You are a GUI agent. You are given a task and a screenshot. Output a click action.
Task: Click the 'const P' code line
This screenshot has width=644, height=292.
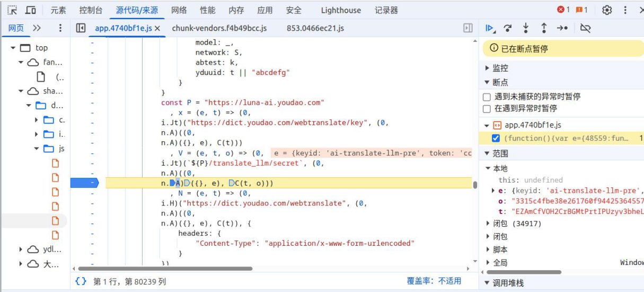pos(243,102)
